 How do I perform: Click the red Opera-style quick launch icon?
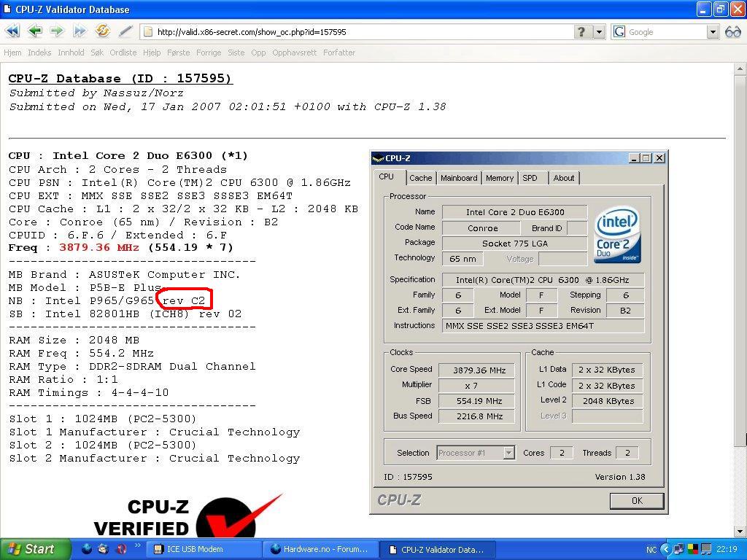[122, 548]
